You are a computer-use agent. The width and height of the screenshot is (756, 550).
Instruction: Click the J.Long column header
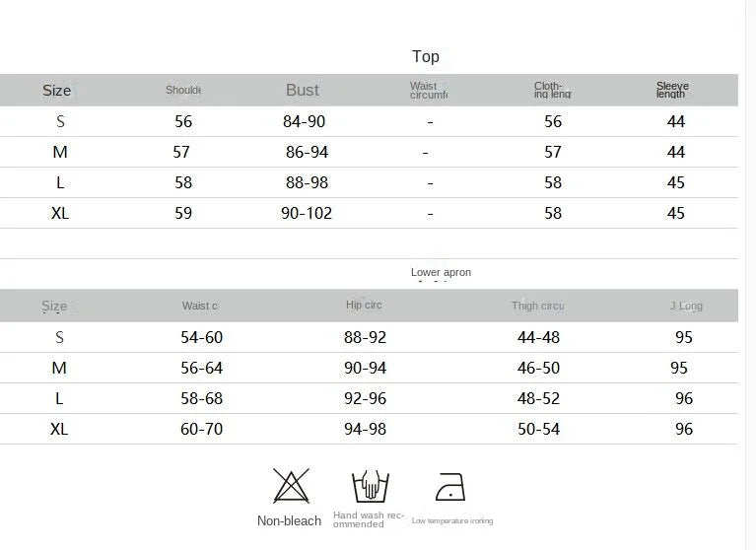(x=686, y=306)
